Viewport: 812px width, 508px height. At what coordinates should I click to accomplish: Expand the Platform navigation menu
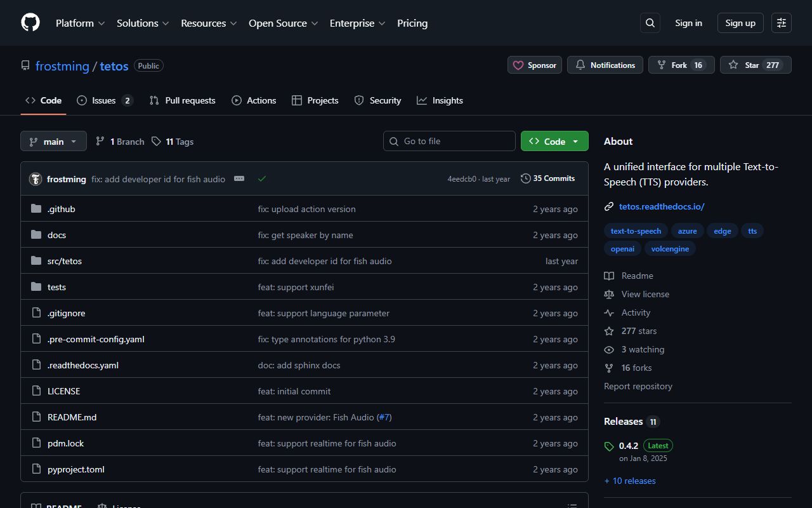point(80,23)
